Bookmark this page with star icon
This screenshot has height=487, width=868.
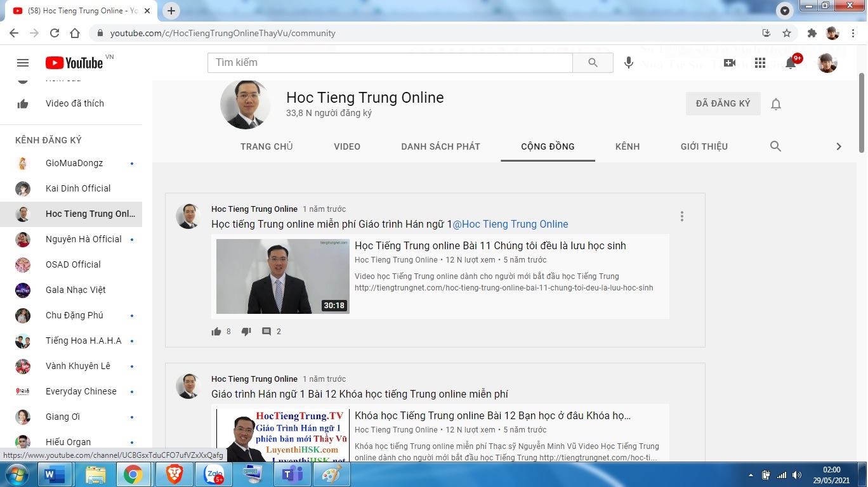[x=787, y=33]
